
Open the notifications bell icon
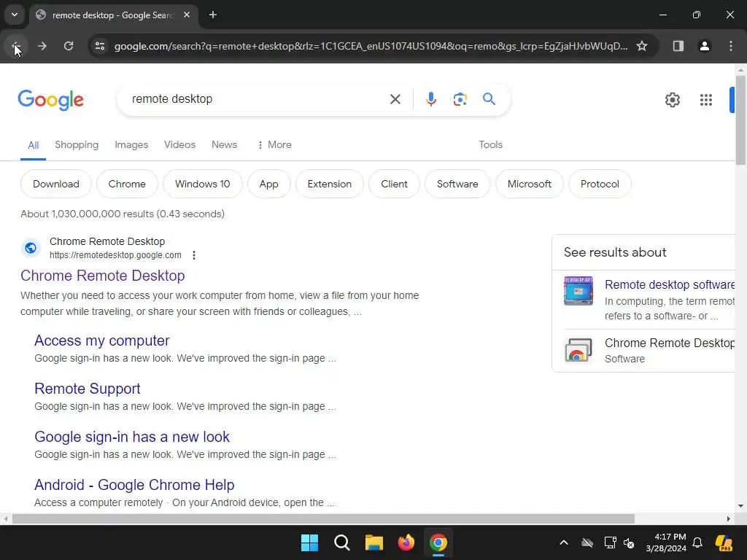697,542
